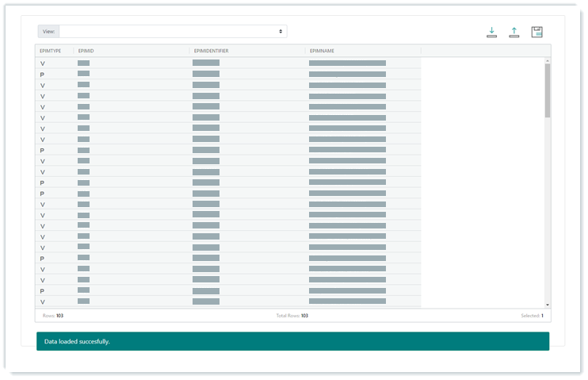The width and height of the screenshot is (588, 380).
Task: Click the vertical scrollbar thumb
Action: (547, 90)
